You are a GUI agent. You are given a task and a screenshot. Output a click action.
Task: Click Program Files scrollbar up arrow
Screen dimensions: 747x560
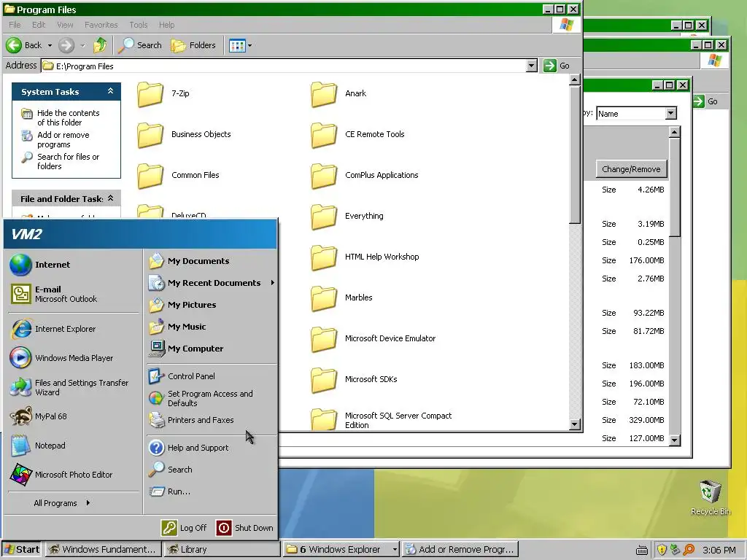tap(575, 80)
